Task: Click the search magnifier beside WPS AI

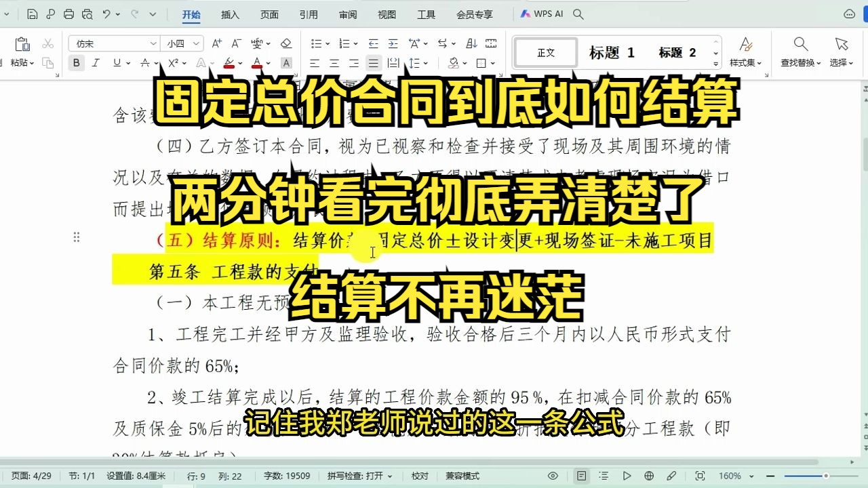Action: click(x=578, y=14)
